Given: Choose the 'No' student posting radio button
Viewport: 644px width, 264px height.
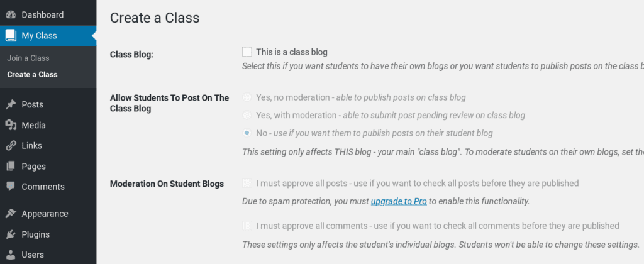Looking at the screenshot, I should point(247,133).
